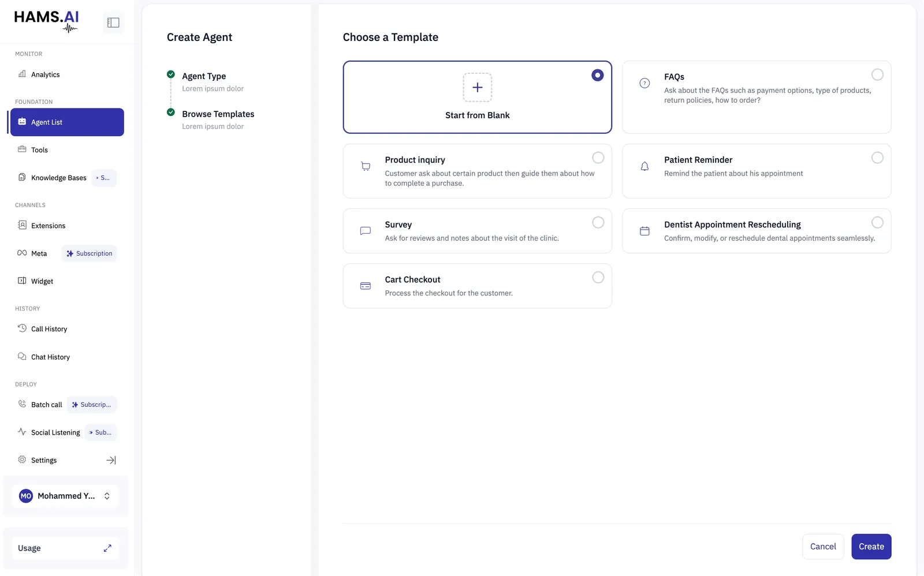Click the Subscription badge beside Batch call

tap(92, 405)
